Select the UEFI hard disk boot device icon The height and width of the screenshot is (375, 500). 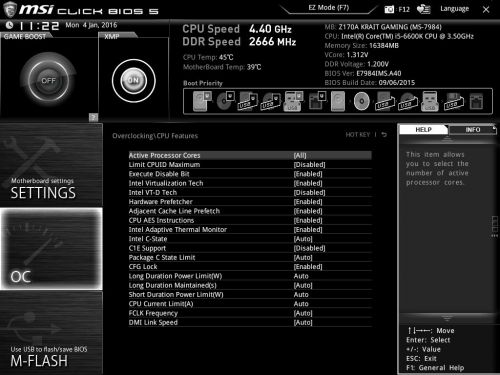(202, 101)
